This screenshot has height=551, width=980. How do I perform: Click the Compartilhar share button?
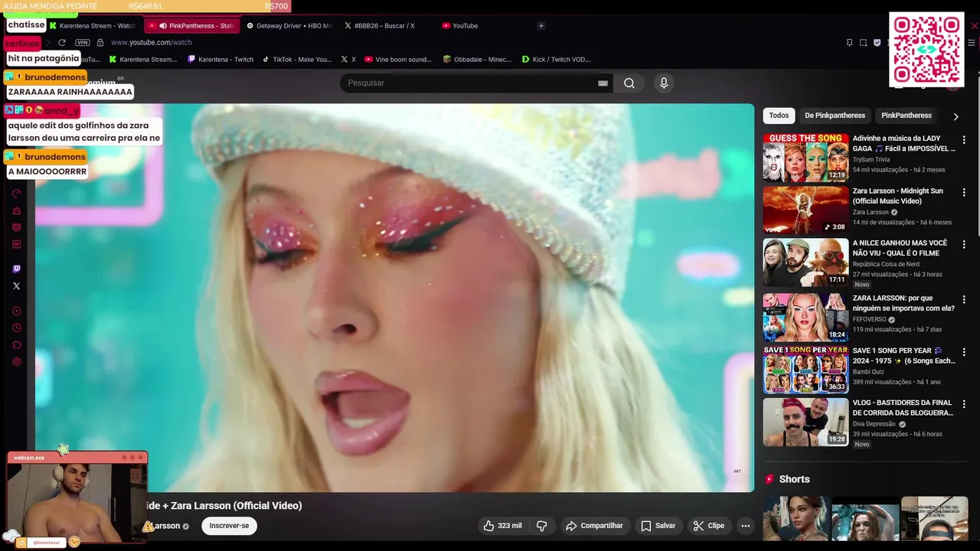pyautogui.click(x=594, y=526)
